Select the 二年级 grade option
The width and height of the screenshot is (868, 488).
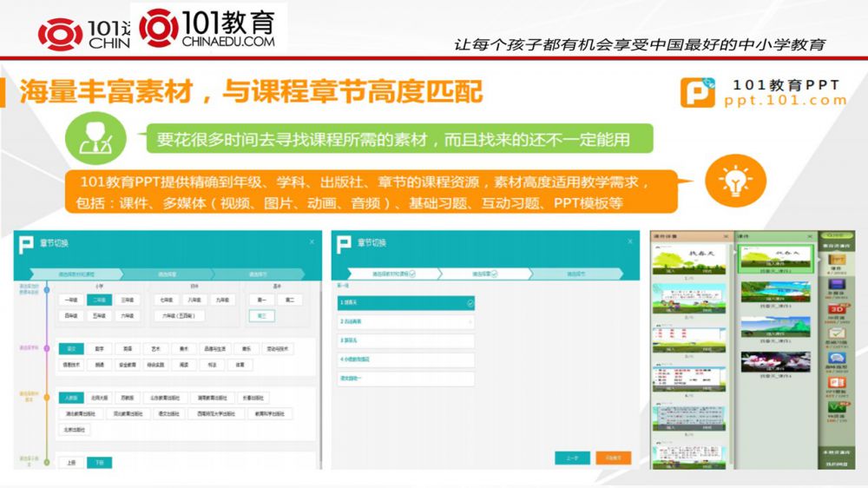[99, 300]
